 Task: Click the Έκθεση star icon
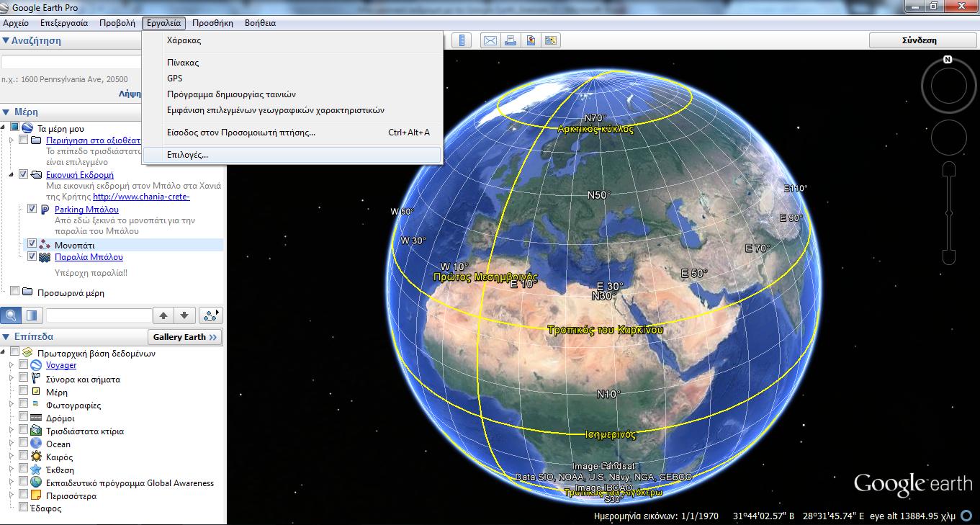(37, 470)
